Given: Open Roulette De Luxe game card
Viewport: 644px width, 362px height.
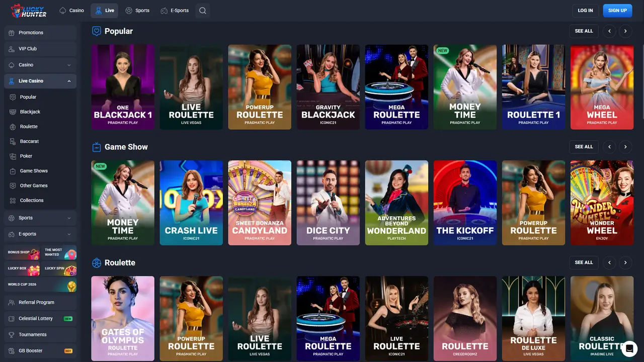Looking at the screenshot, I should coord(533,318).
